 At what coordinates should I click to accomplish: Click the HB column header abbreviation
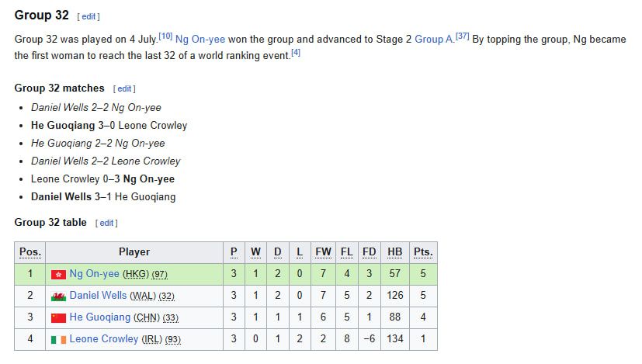pos(394,252)
